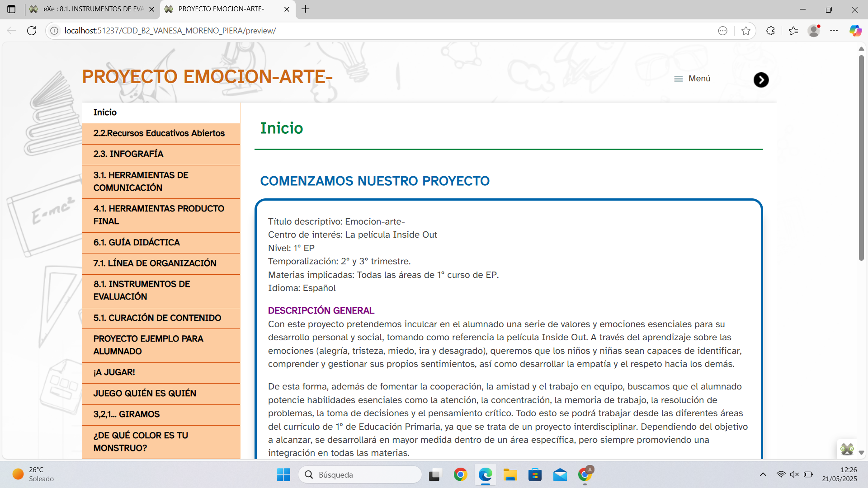Open a new browser tab

306,9
